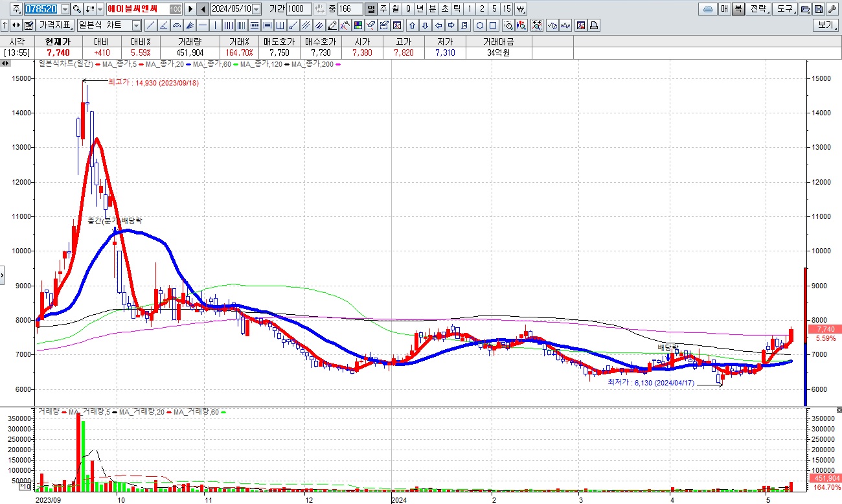Select the 2 interval button
Image resolution: width=842 pixels, height=504 pixels.
[x=482, y=9]
